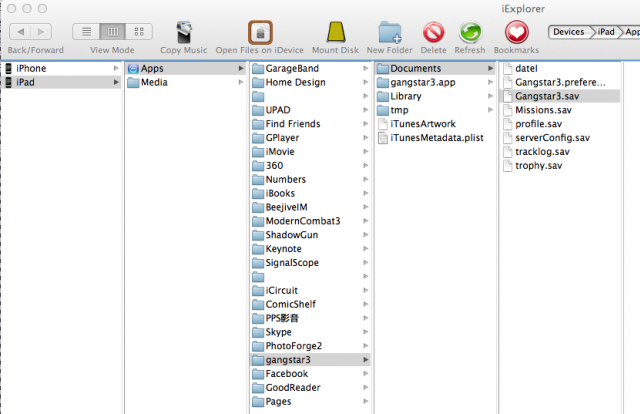Switch to column view mode
Image resolution: width=640 pixels, height=414 pixels.
(113, 31)
